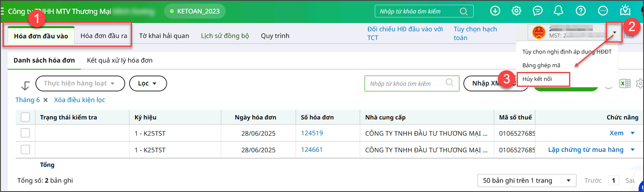Remove the 'Tháng 6' filter tag
644x192 pixels.
pyautogui.click(x=46, y=100)
